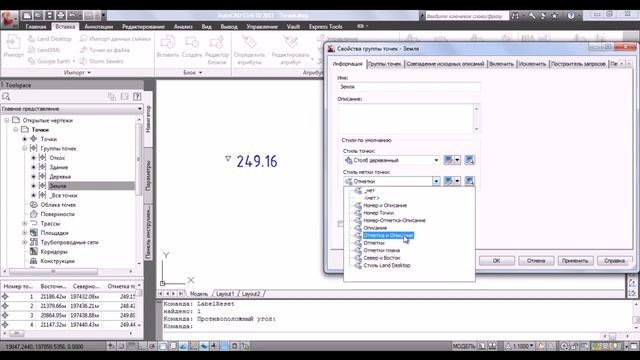Open the 'Группы точек' dialog tab

coord(384,64)
